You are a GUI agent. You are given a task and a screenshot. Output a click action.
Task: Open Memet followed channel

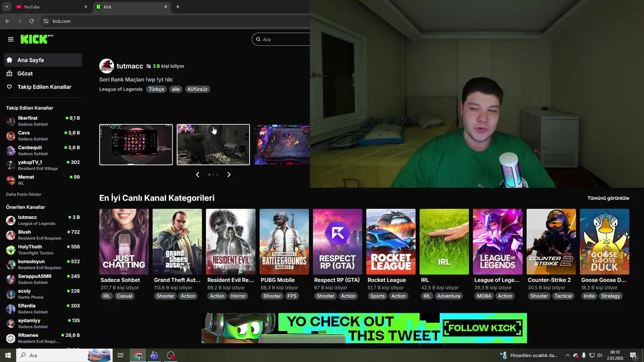pyautogui.click(x=43, y=180)
